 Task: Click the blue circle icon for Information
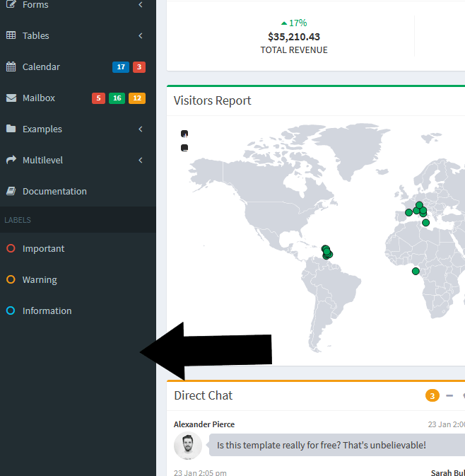(11, 310)
